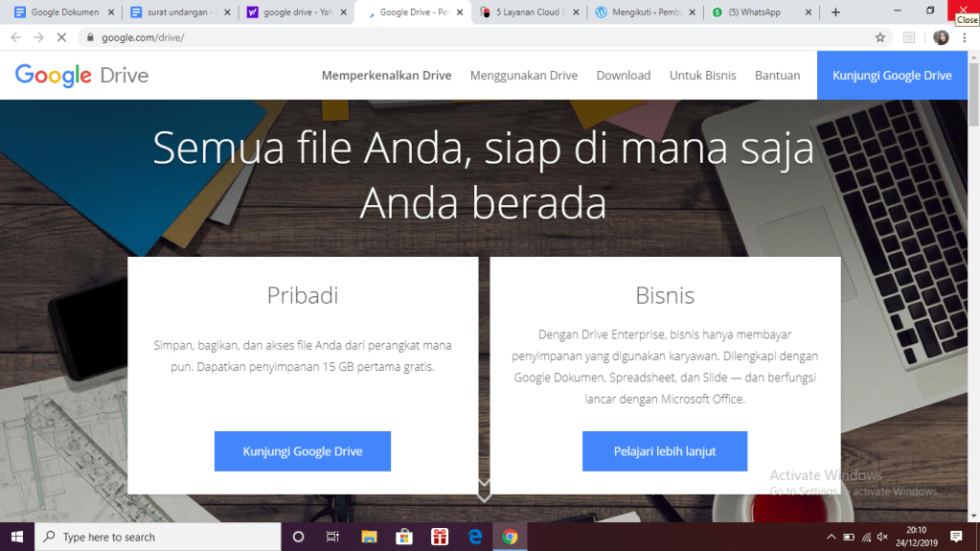980x551 pixels.
Task: Open the Chrome three-dot menu
Action: (x=964, y=37)
